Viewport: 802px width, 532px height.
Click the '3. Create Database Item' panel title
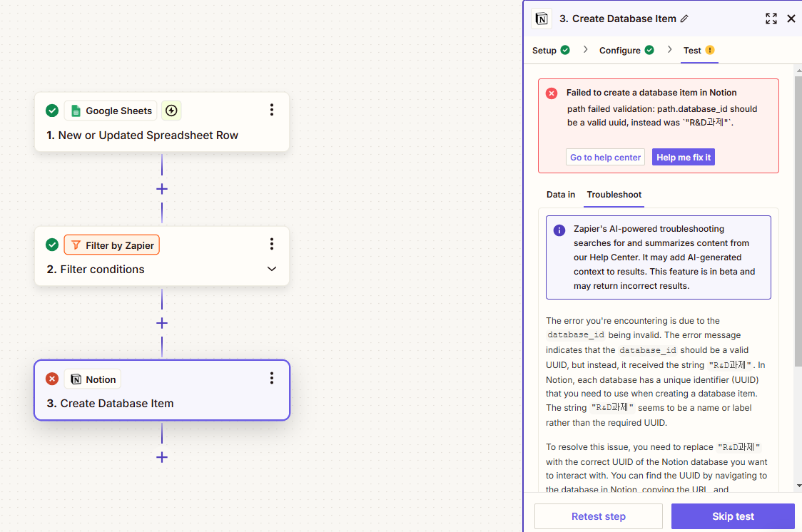617,19
